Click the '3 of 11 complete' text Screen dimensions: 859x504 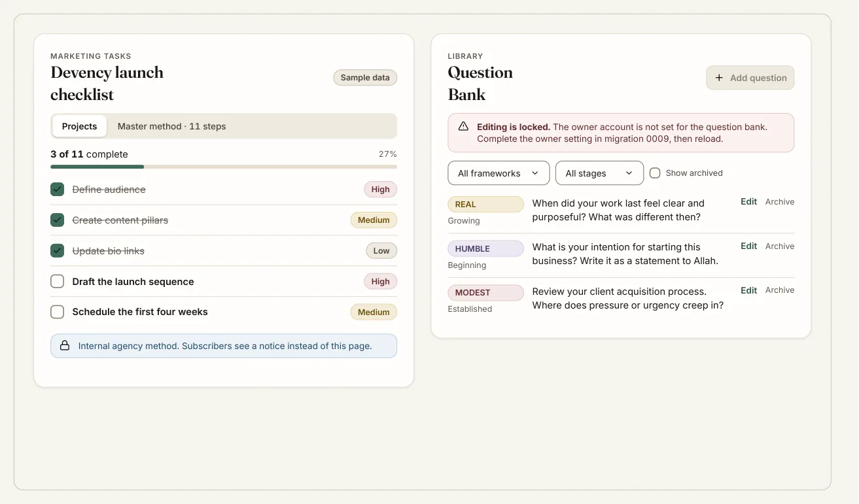[x=89, y=154]
